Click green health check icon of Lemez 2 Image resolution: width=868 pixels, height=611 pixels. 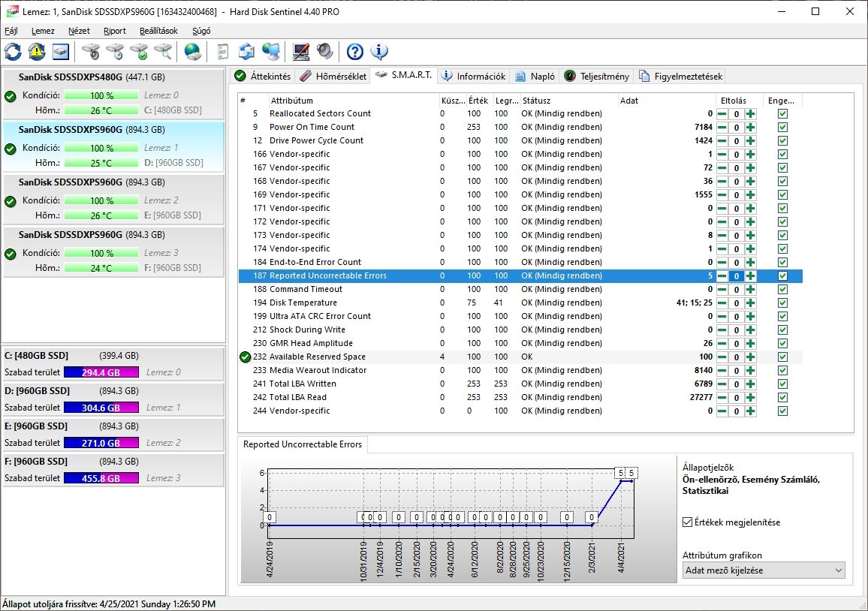(10, 201)
